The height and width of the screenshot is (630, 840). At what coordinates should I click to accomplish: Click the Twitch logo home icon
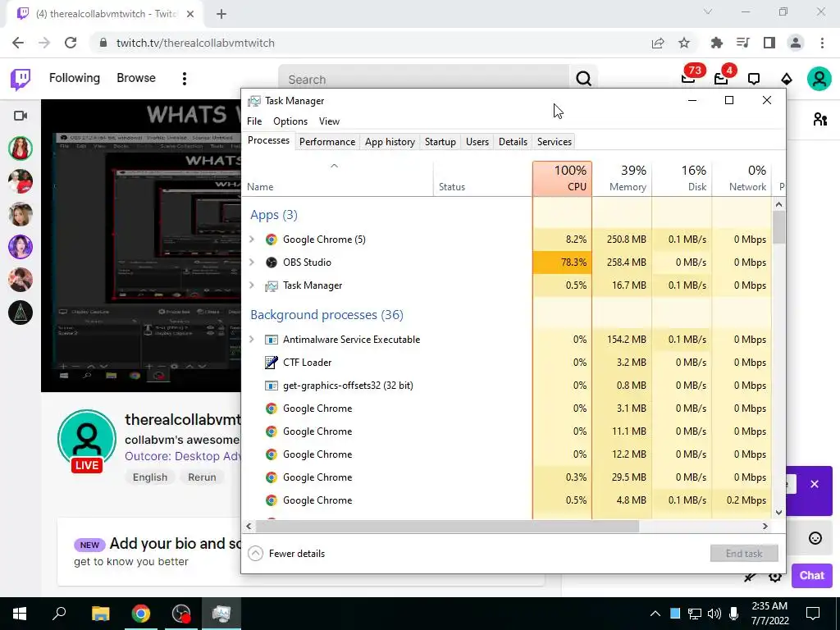coord(21,80)
